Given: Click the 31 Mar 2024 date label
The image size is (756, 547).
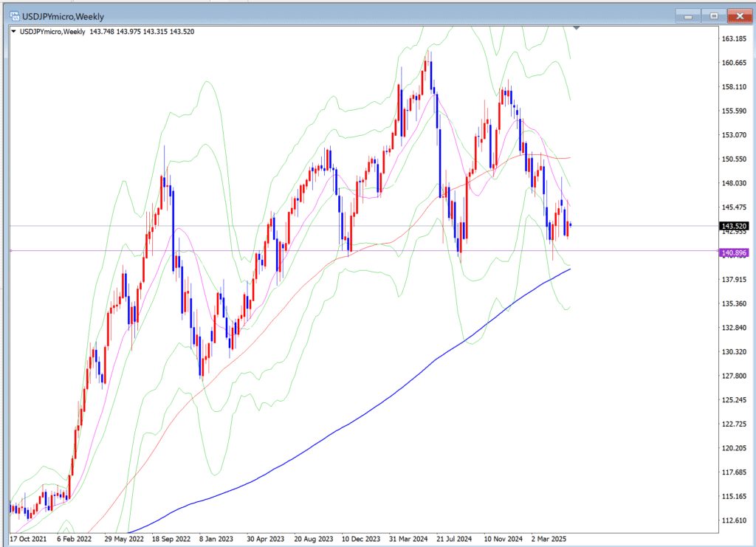Looking at the screenshot, I should tap(408, 539).
